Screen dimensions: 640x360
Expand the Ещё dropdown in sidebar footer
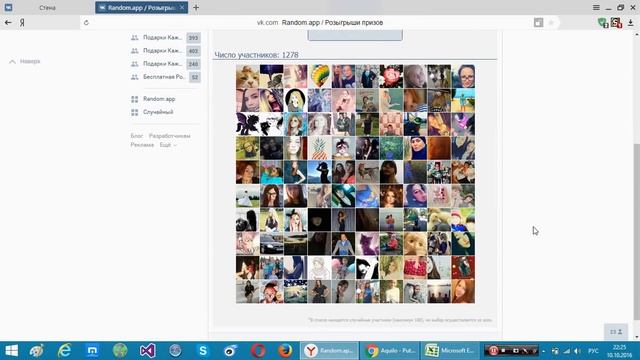[168, 145]
